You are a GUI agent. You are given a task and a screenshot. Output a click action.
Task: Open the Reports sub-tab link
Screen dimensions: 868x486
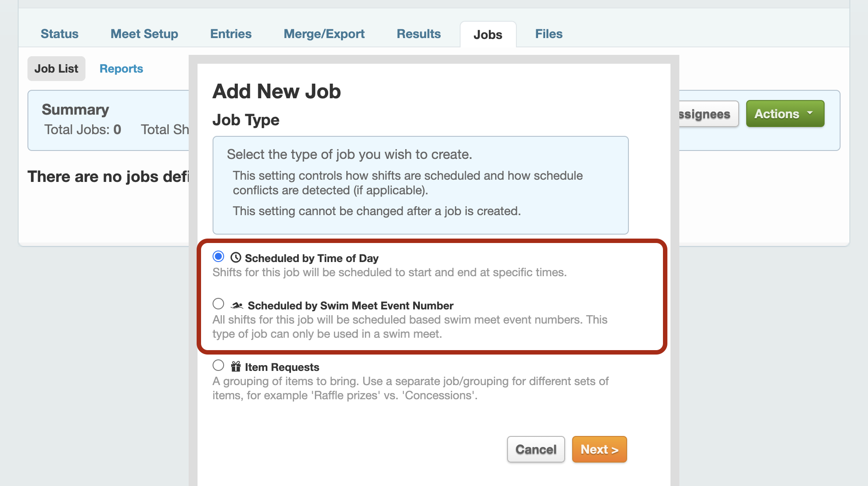121,69
